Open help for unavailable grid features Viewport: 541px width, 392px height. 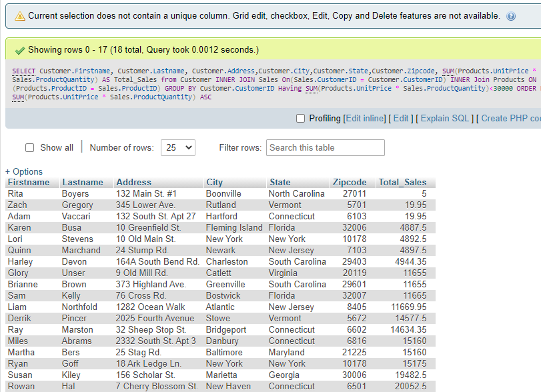pos(511,16)
